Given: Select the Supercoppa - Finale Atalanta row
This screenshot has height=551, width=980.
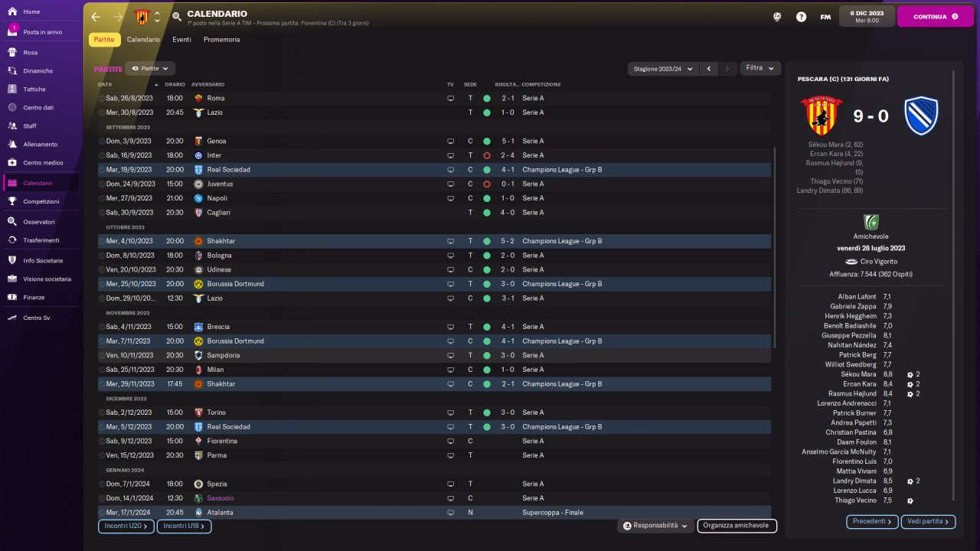Looking at the screenshot, I should [x=434, y=513].
